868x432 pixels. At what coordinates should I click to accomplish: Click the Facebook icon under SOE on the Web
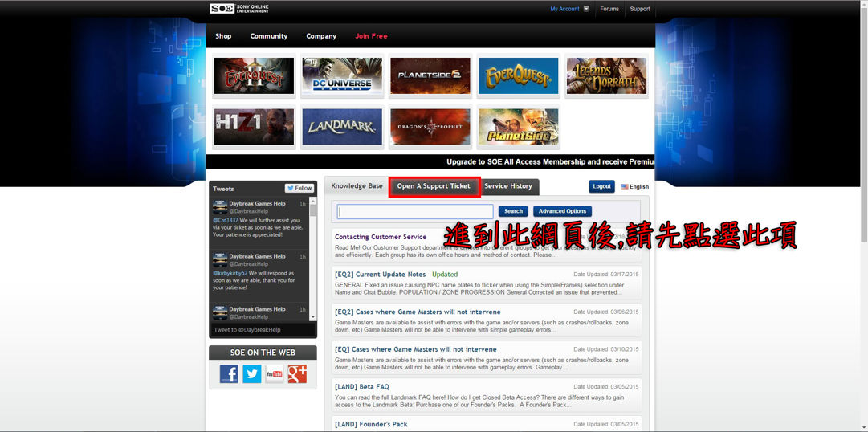point(229,373)
